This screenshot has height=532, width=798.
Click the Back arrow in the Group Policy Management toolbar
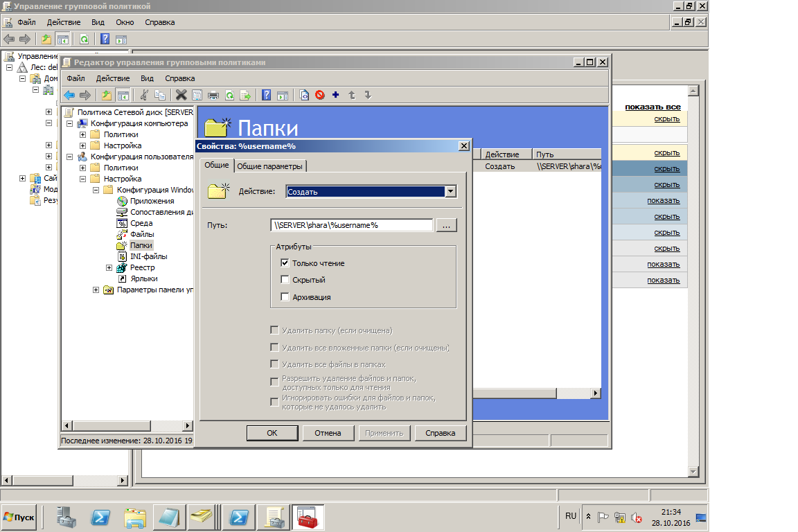pyautogui.click(x=9, y=39)
